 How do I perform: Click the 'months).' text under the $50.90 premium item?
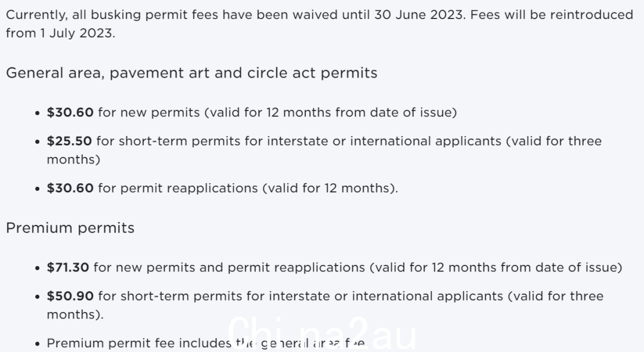click(75, 314)
